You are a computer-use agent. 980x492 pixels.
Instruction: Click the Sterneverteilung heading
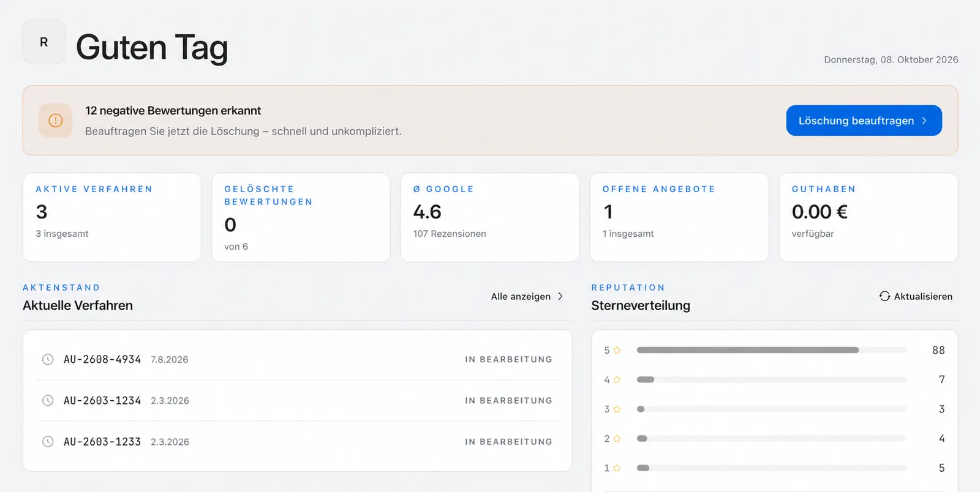click(641, 305)
